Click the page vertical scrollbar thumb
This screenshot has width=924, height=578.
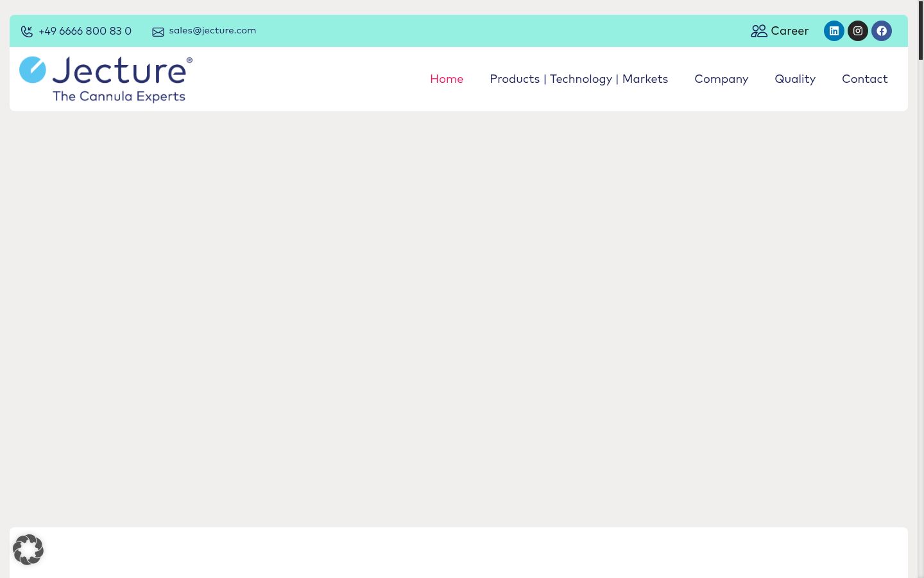[921, 30]
